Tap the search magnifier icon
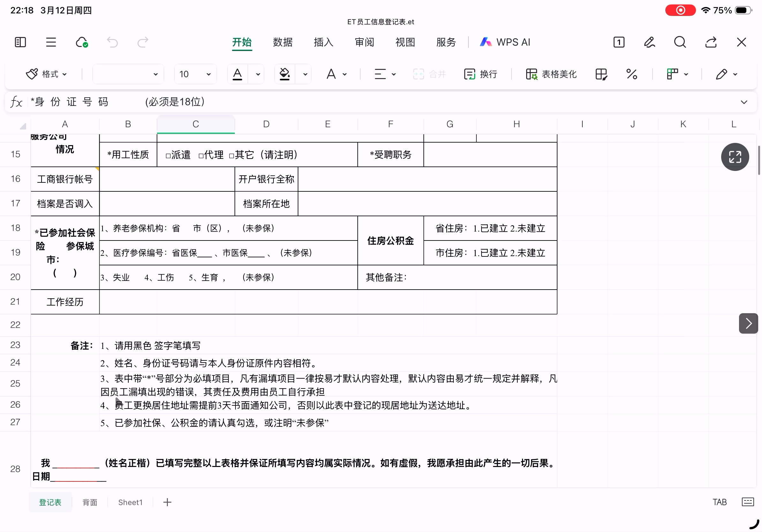762x532 pixels. point(680,42)
